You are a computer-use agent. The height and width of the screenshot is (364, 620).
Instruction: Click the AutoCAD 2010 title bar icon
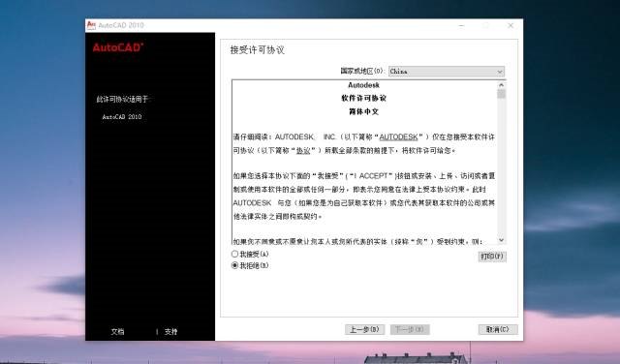[91, 25]
